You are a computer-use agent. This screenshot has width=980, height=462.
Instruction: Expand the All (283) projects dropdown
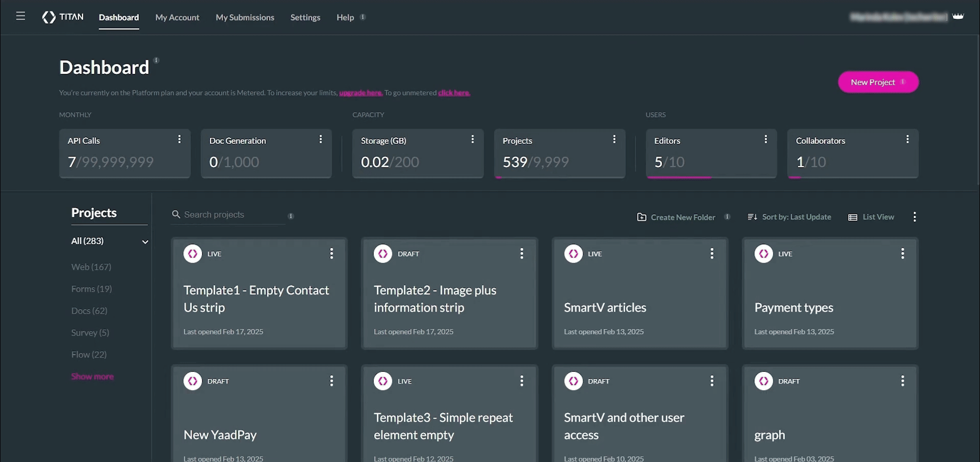(x=145, y=242)
